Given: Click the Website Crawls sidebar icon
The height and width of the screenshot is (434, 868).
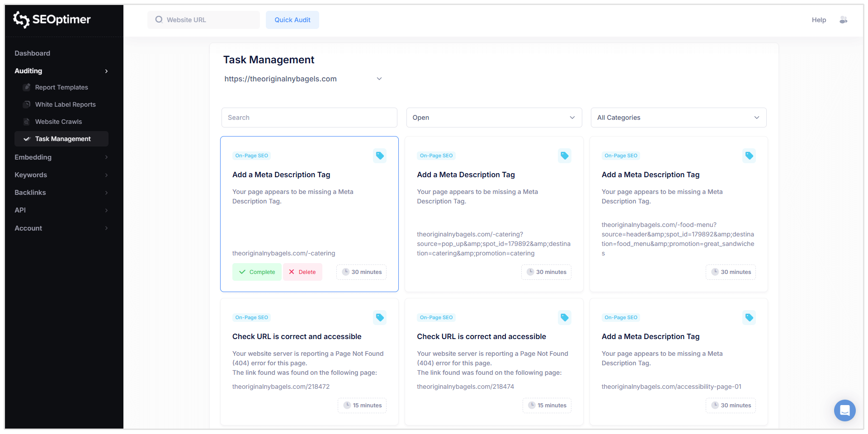Looking at the screenshot, I should [26, 122].
